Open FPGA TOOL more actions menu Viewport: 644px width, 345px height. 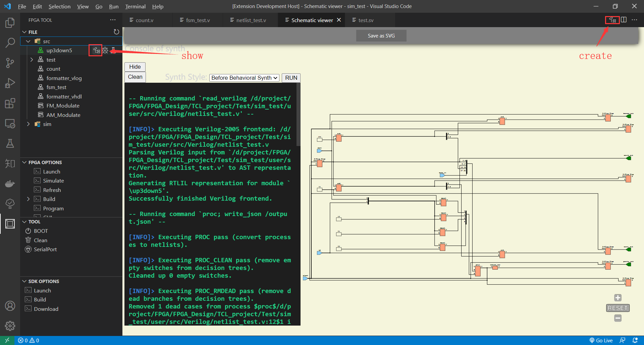[113, 20]
